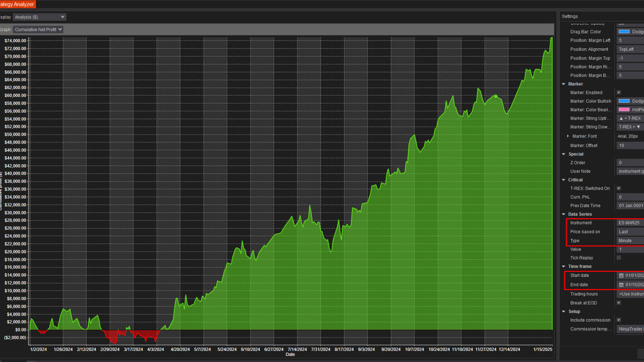Click the Marker: Color Bullish blue swatch

point(624,101)
